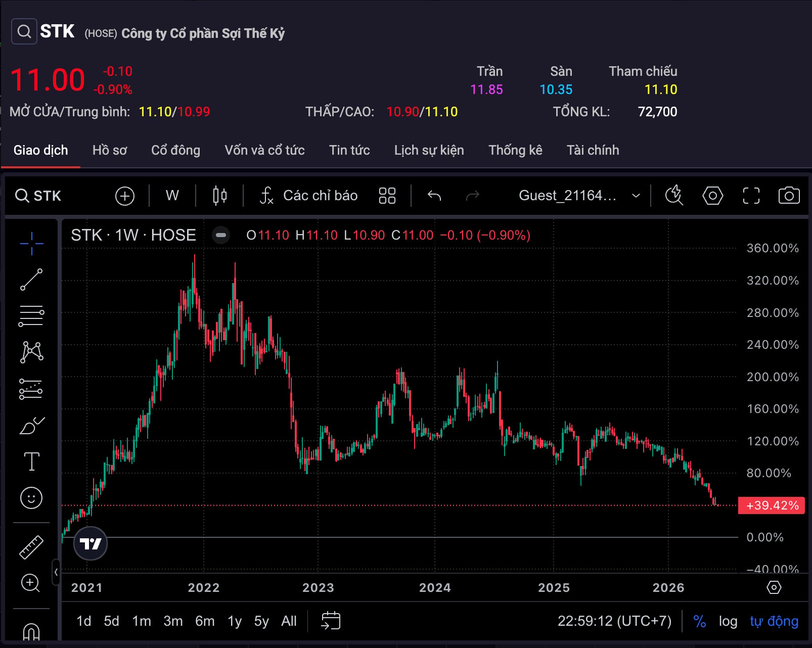
Task: Set chart range to 3m
Action: pyautogui.click(x=173, y=621)
